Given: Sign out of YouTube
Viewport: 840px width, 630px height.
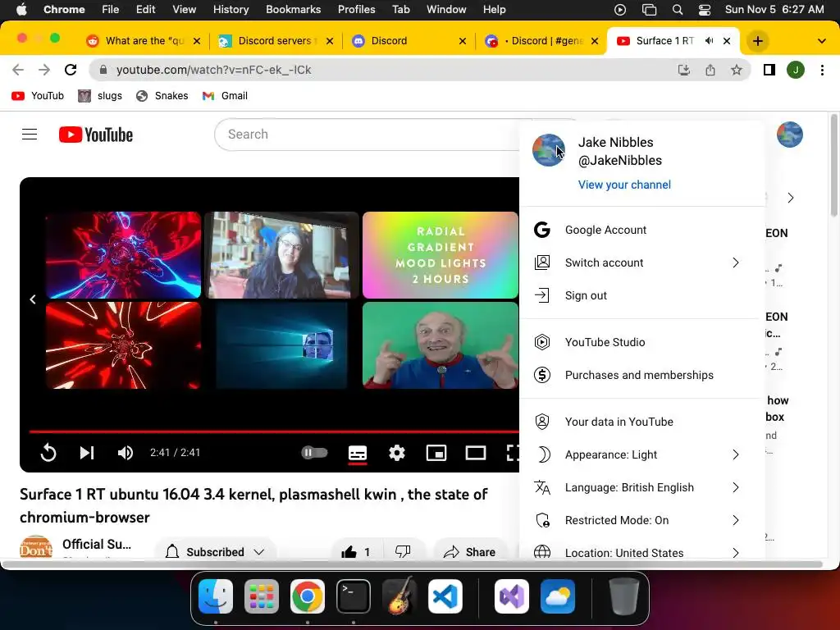Looking at the screenshot, I should click(x=641, y=295).
